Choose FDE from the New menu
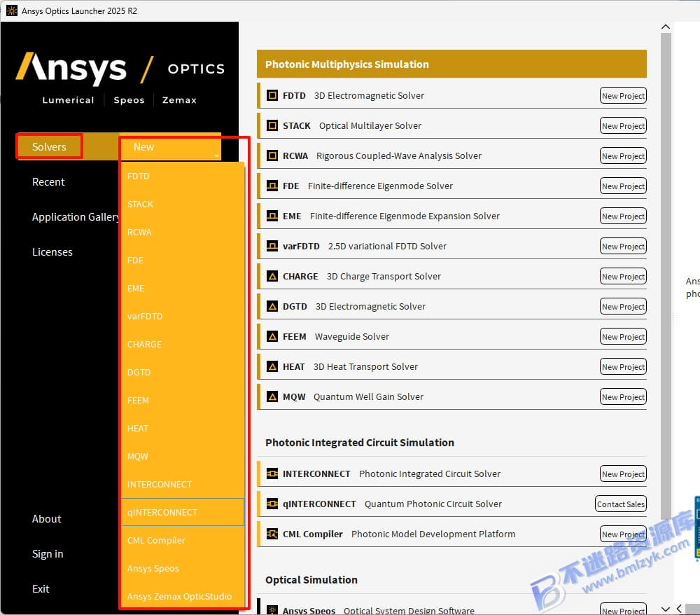700x615 pixels. (183, 261)
